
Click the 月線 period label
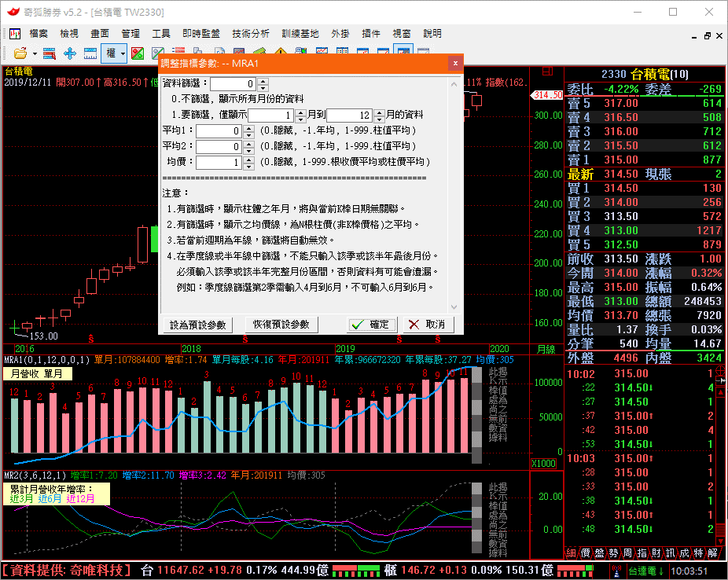tap(546, 349)
